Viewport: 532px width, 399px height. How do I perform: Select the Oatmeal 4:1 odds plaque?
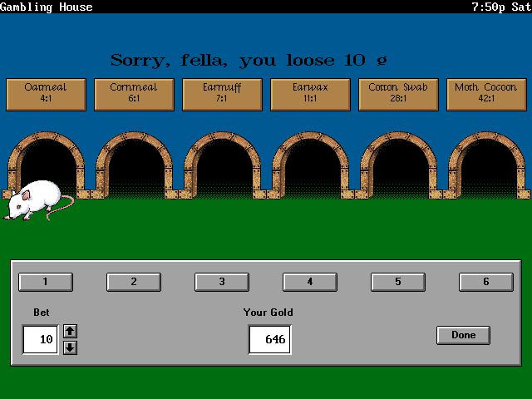click(x=47, y=95)
